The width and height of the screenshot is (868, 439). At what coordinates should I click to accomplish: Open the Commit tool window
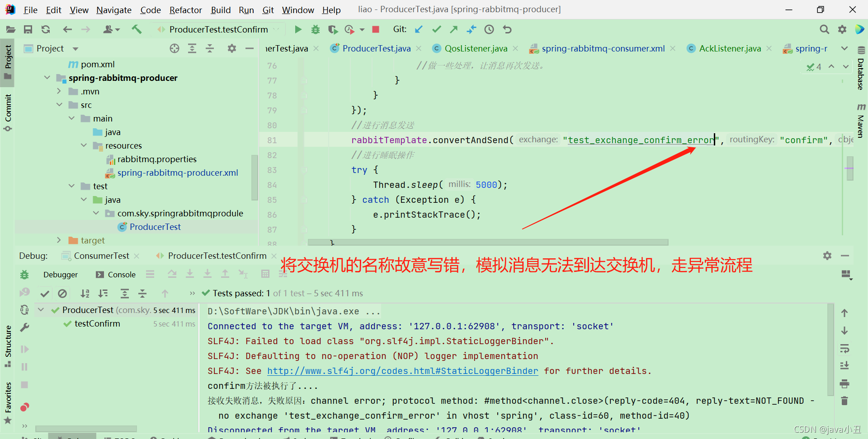pyautogui.click(x=8, y=112)
